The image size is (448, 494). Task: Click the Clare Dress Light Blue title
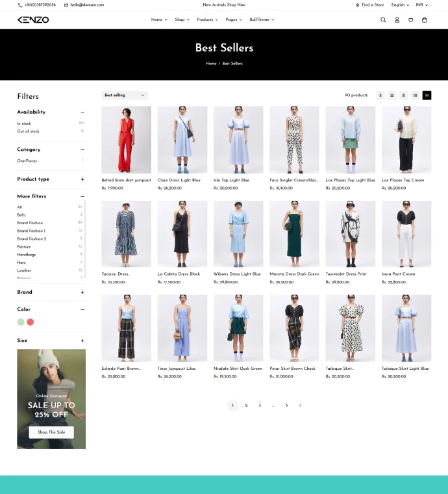pyautogui.click(x=179, y=180)
